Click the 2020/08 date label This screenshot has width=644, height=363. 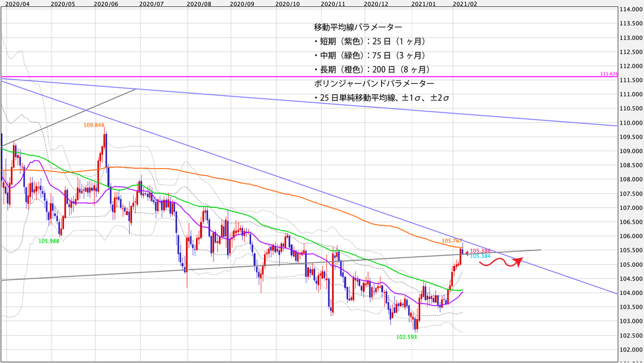coord(199,3)
